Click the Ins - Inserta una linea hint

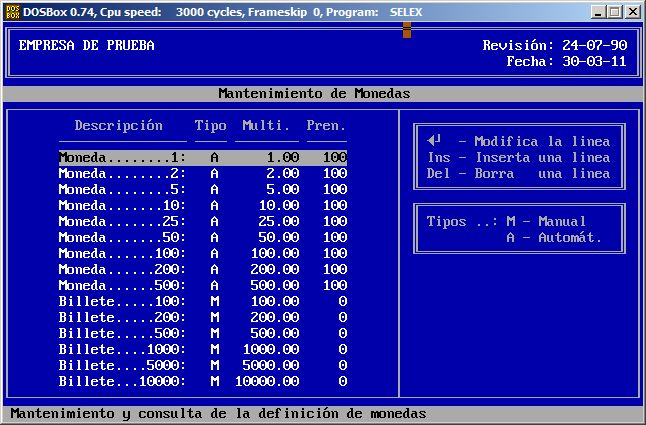click(518, 158)
